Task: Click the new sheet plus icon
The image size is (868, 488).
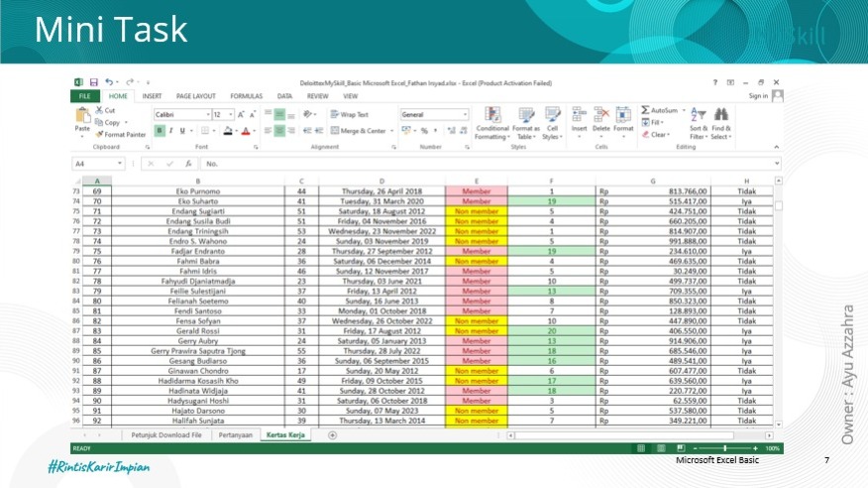Action: click(332, 435)
